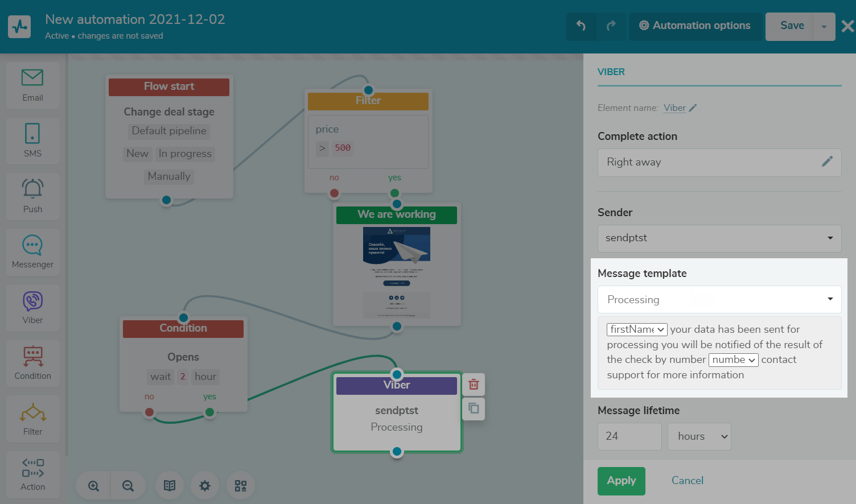
Task: Delete the Viber node with trash icon
Action: (x=474, y=385)
